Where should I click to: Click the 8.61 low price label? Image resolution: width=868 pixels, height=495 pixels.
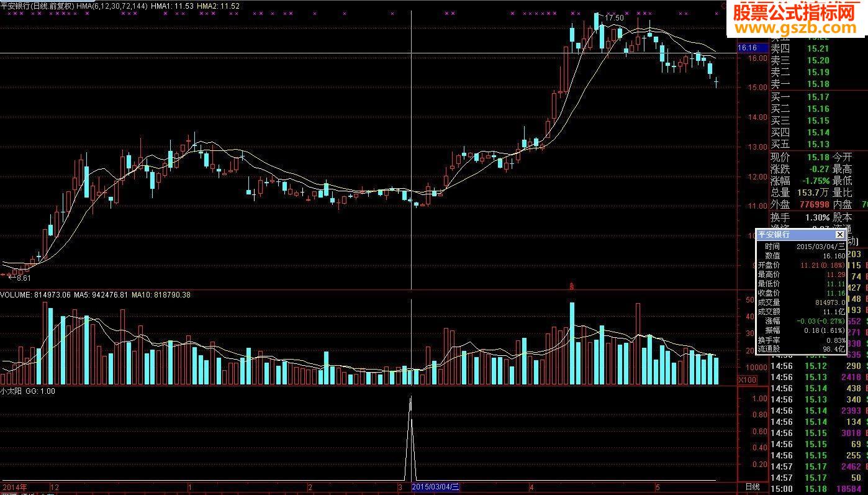pos(22,278)
